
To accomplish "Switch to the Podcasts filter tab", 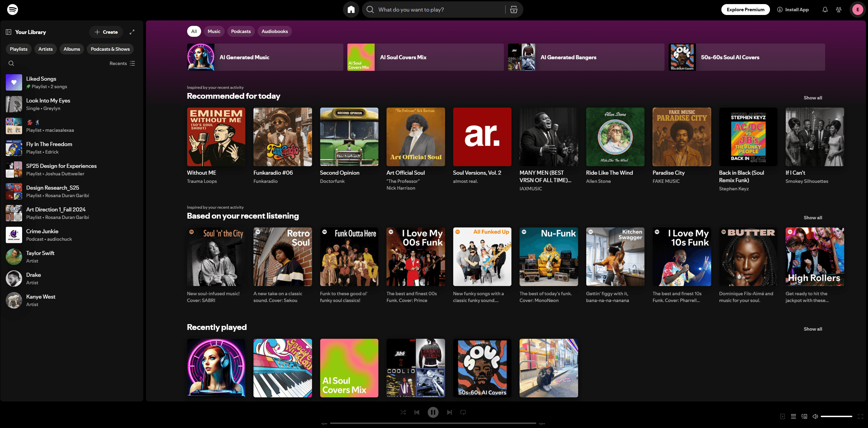I will [x=241, y=31].
